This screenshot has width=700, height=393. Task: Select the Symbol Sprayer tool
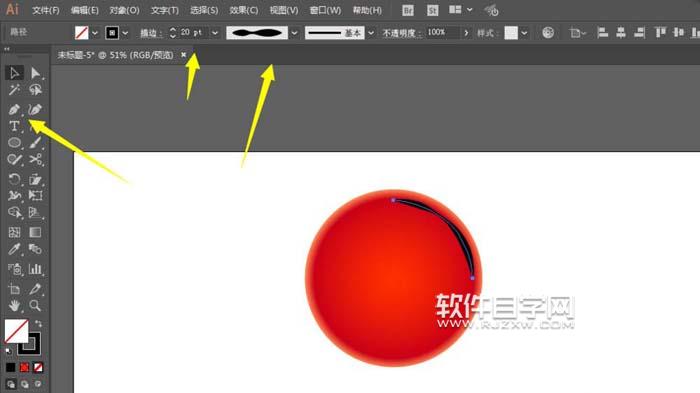tap(14, 269)
